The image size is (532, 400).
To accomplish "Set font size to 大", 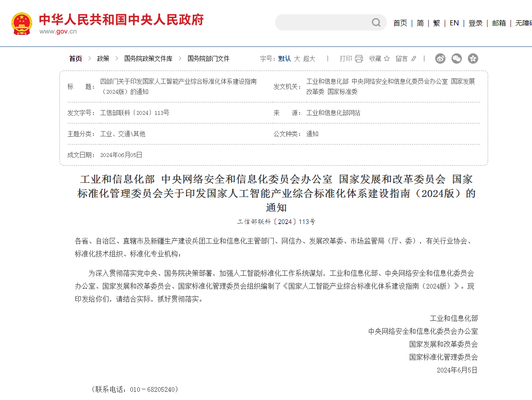I will tap(297, 58).
